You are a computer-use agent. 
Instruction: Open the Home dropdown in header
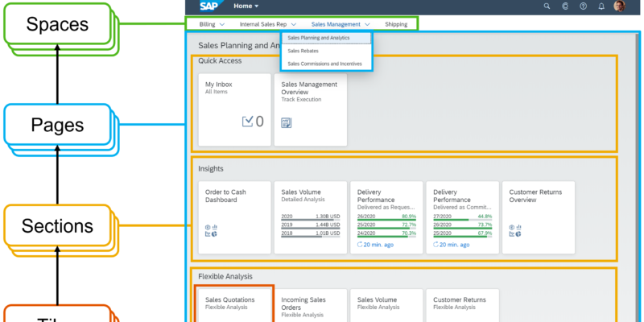pyautogui.click(x=246, y=6)
